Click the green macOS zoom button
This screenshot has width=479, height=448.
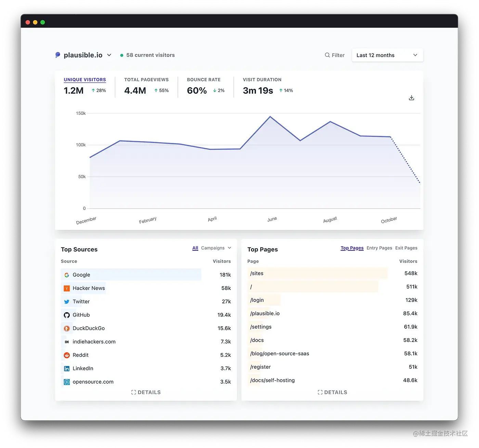[x=43, y=22]
